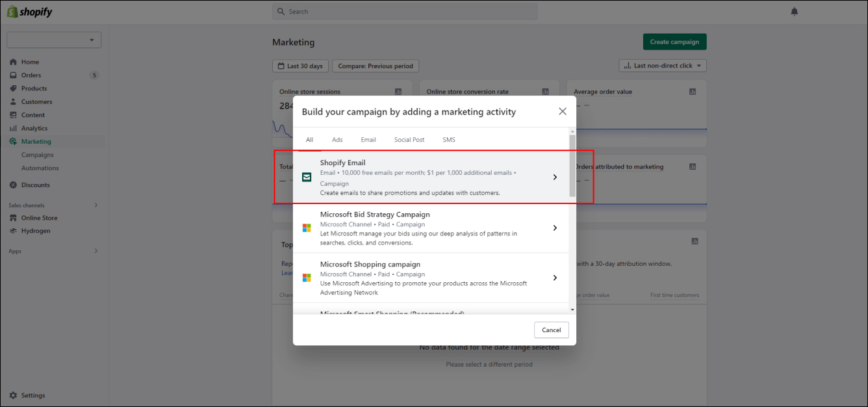
Task: Click the Settings gear icon
Action: click(13, 395)
